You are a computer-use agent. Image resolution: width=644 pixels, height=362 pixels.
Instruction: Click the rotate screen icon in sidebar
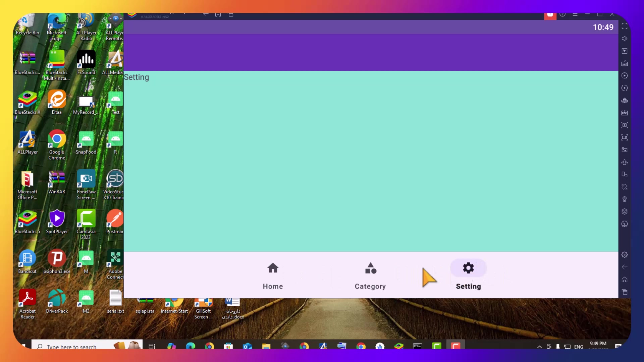(x=624, y=175)
